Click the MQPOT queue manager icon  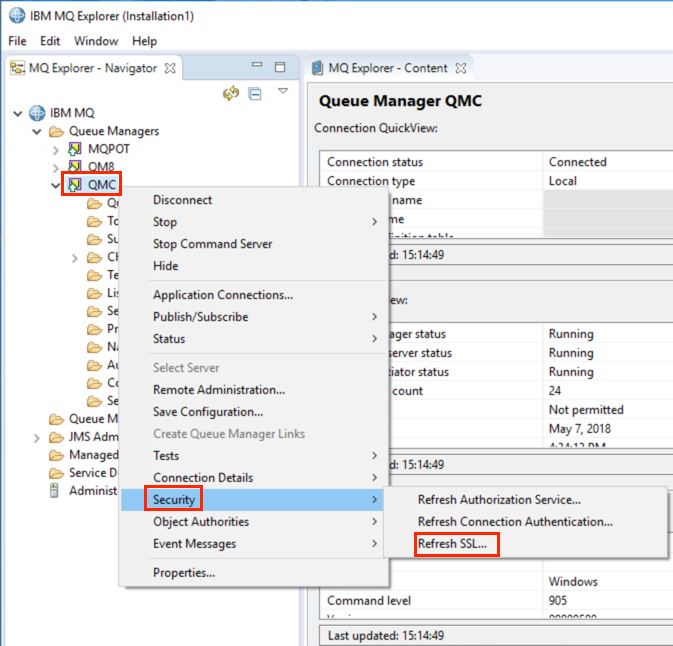(75, 149)
